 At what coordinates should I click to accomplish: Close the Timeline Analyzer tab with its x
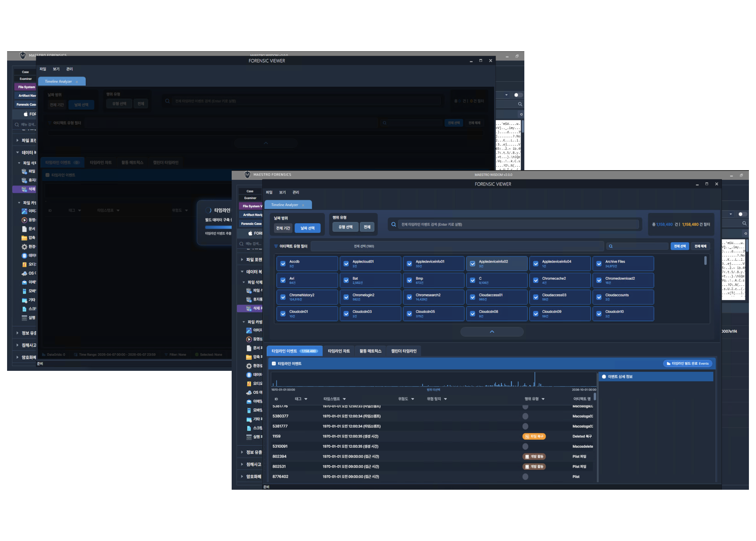pyautogui.click(x=303, y=205)
